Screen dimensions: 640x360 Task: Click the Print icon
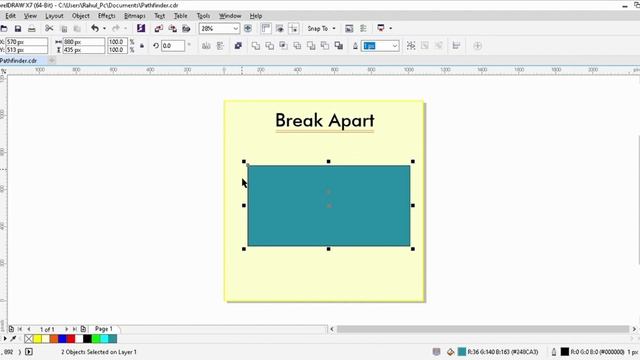[x=31, y=29]
